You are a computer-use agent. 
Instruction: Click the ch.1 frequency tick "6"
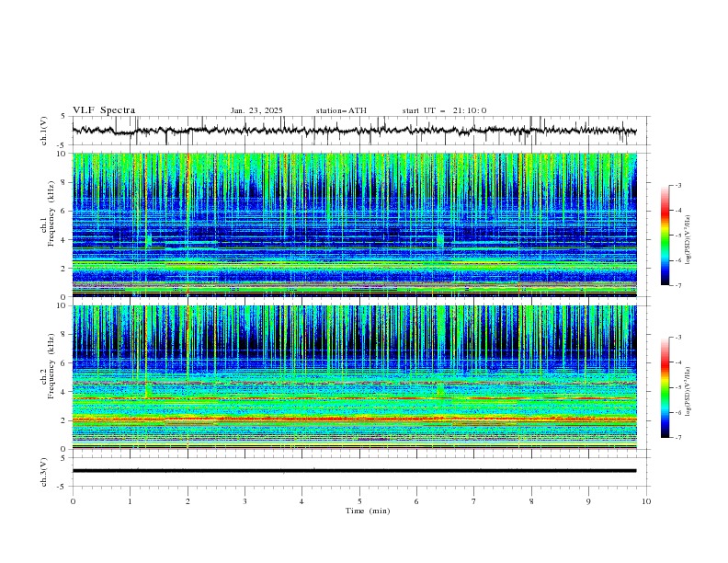tap(64, 212)
